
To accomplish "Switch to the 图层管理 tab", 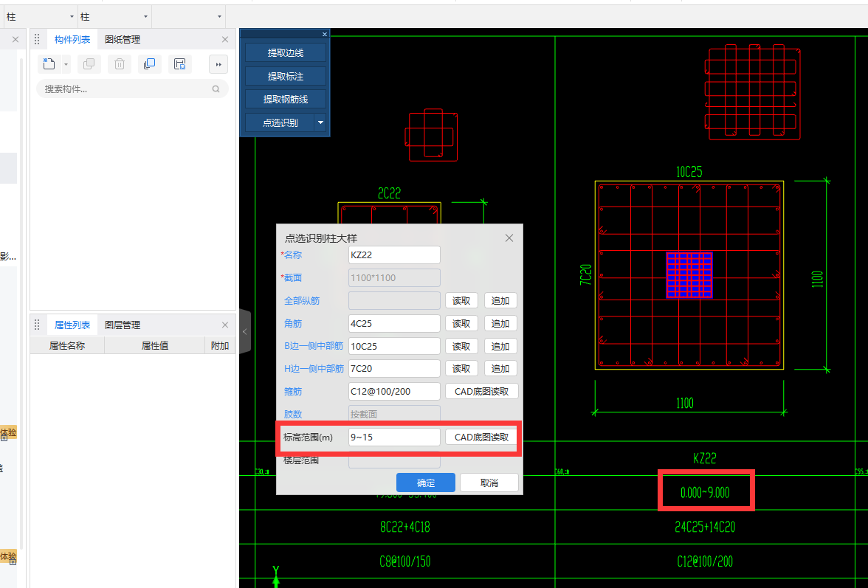I will [123, 325].
